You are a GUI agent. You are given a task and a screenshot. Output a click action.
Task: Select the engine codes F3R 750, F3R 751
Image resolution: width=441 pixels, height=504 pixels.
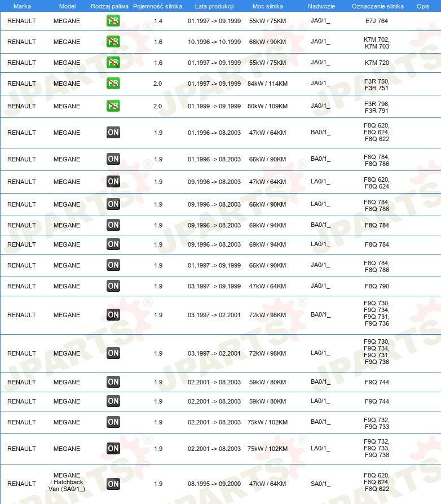click(377, 85)
